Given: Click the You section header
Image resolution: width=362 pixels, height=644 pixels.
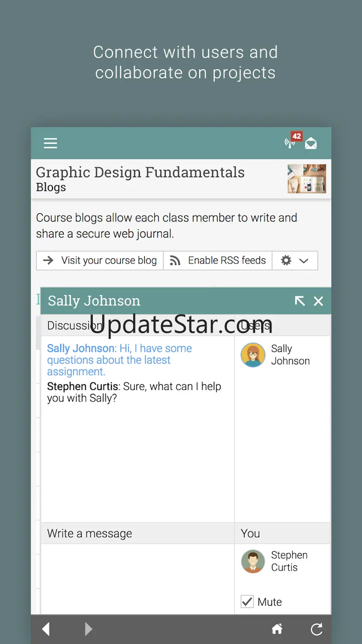Looking at the screenshot, I should pyautogui.click(x=283, y=533).
